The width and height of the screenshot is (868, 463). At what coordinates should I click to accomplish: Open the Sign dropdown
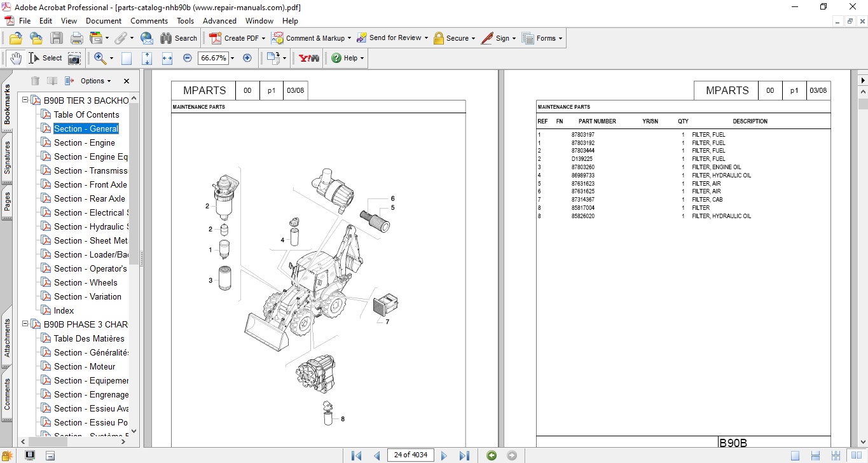coord(499,38)
